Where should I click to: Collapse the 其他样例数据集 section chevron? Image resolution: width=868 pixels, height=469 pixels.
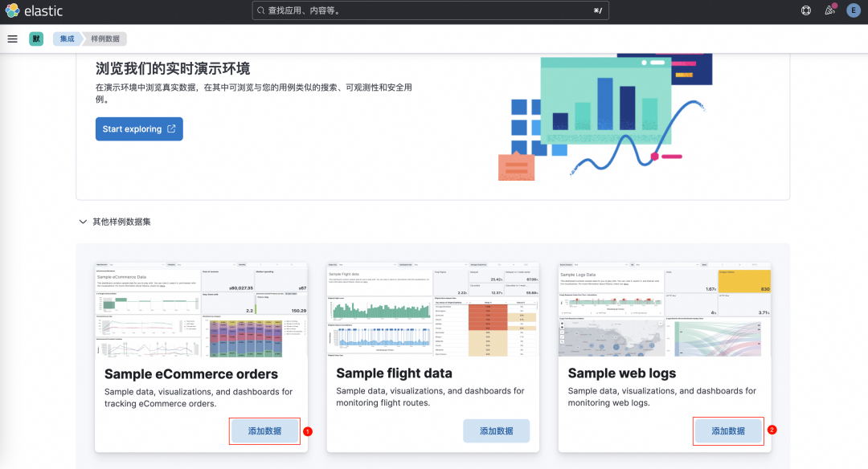tap(82, 222)
